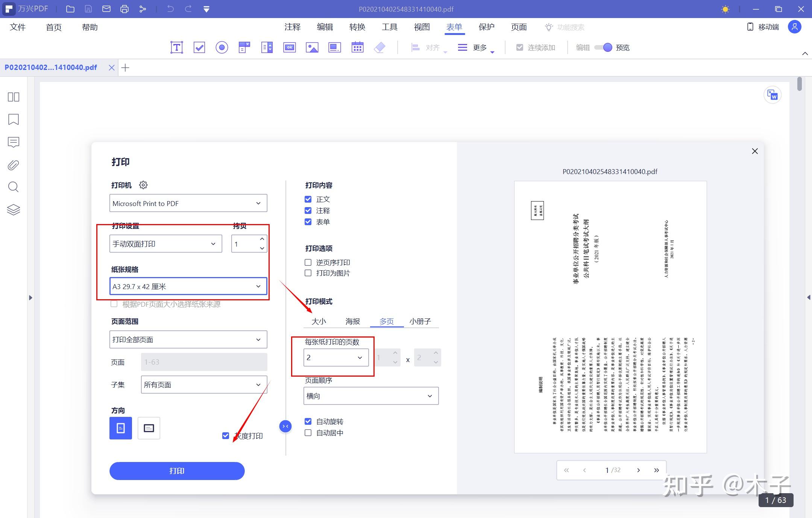Open the attachments paperclip icon
This screenshot has height=518, width=812.
(14, 165)
